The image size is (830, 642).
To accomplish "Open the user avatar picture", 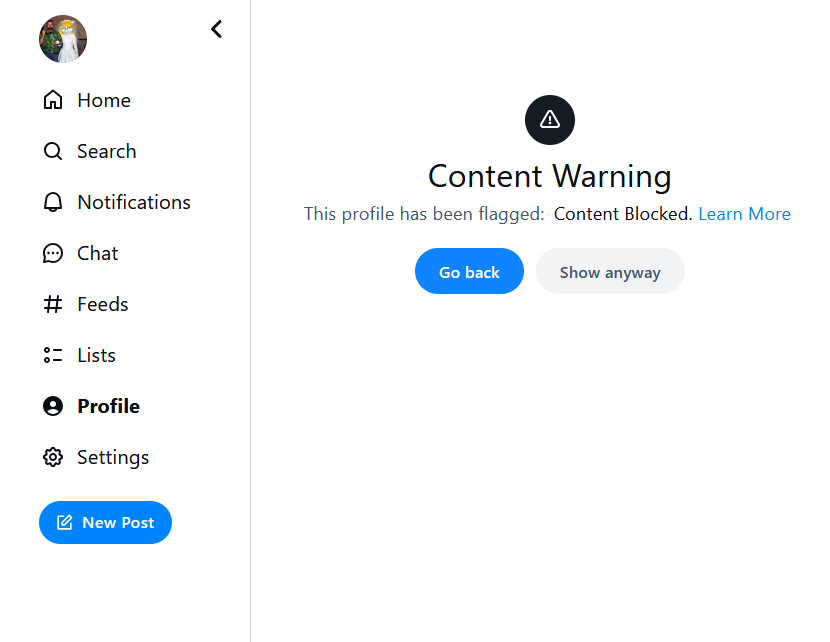I will [x=63, y=39].
